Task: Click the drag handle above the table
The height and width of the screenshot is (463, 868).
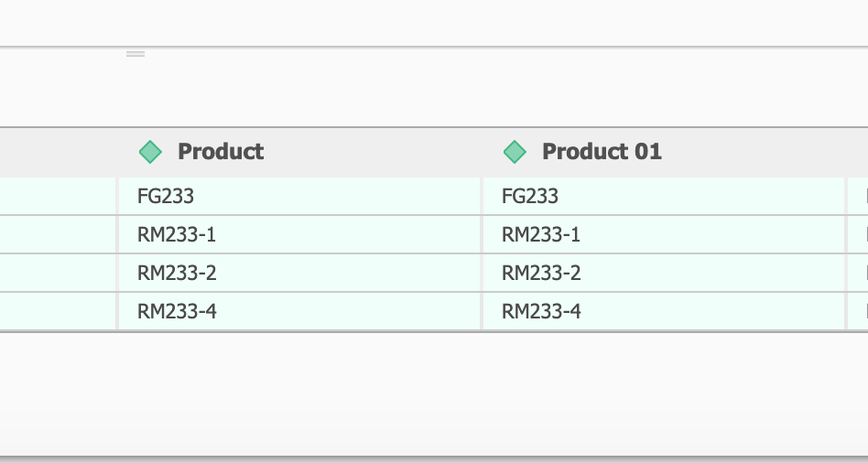Action: (136, 55)
